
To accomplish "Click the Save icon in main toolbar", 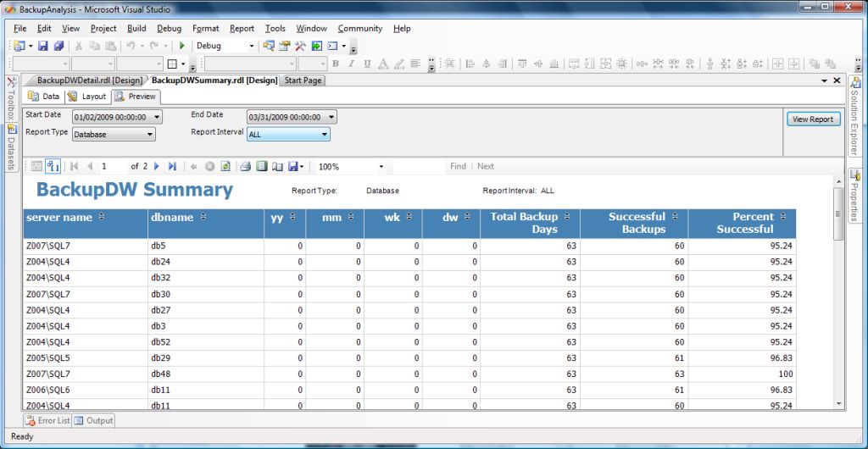I will tap(45, 46).
